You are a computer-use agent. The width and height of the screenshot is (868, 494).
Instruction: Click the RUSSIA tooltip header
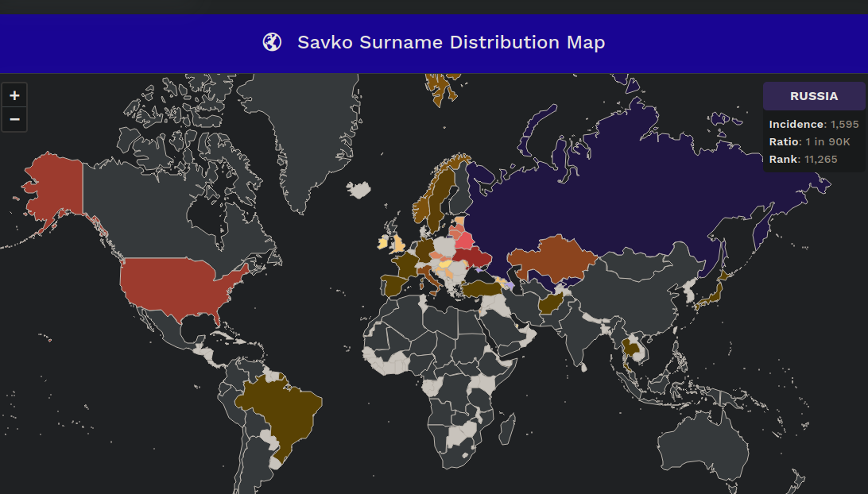click(x=814, y=95)
